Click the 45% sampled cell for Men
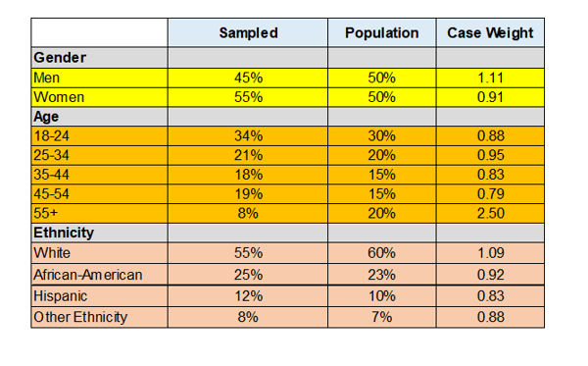Viewport: 588px width, 366px height. 248,78
